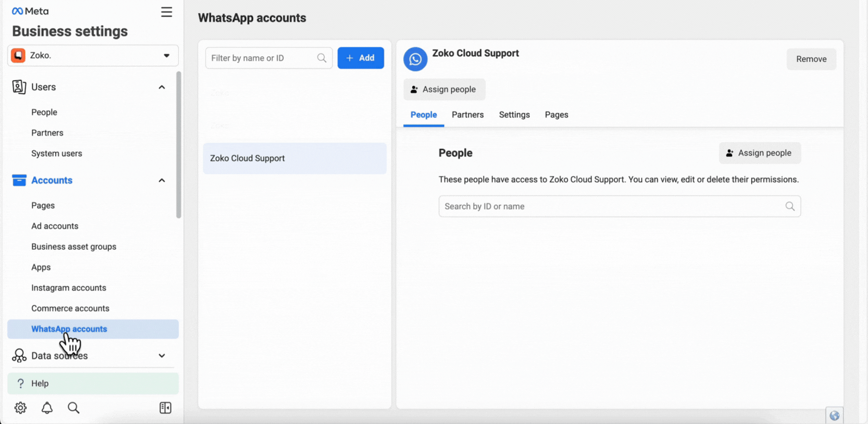
Task: Click the WhatsApp logo of Zoko Cloud Support
Action: coord(415,59)
